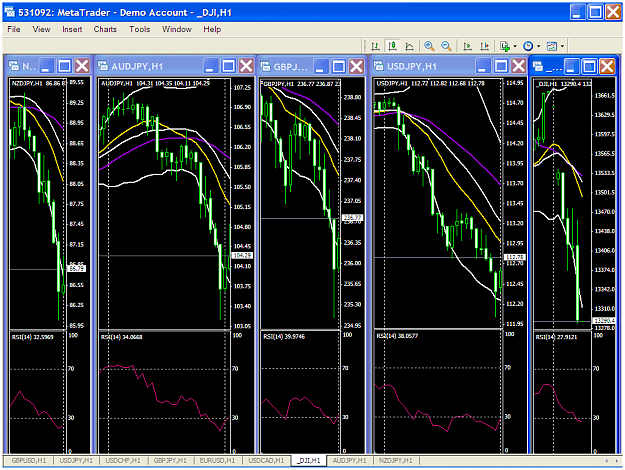Viewport: 625px width, 470px height.
Task: Select the candlesticks chart type
Action: tap(393, 46)
